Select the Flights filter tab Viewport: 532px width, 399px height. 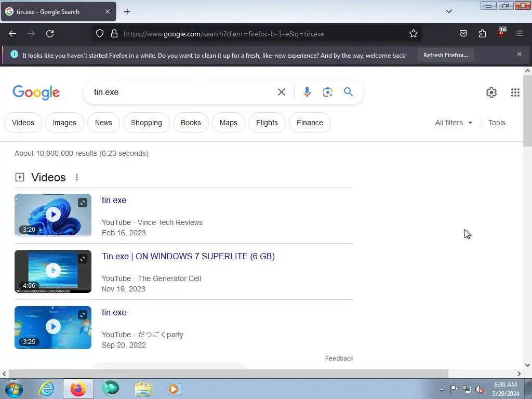(267, 123)
